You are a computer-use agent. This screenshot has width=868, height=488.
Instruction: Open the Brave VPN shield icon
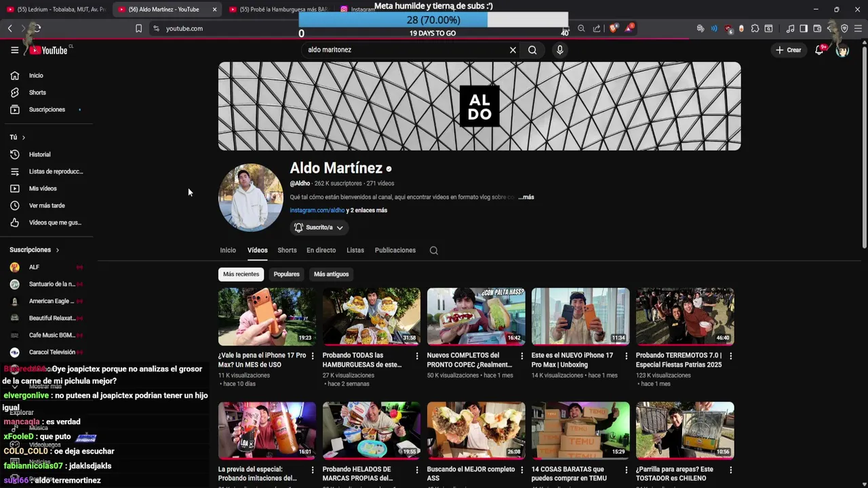click(844, 28)
